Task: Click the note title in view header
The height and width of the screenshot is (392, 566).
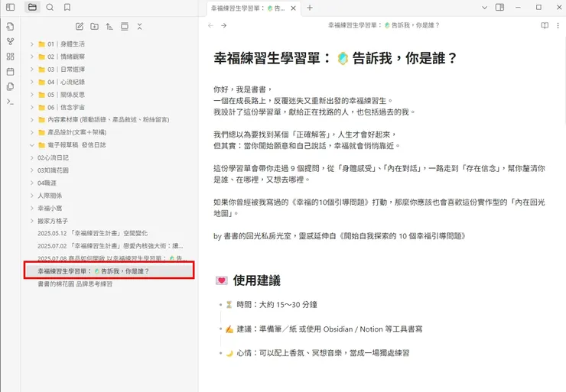Action: coord(384,25)
